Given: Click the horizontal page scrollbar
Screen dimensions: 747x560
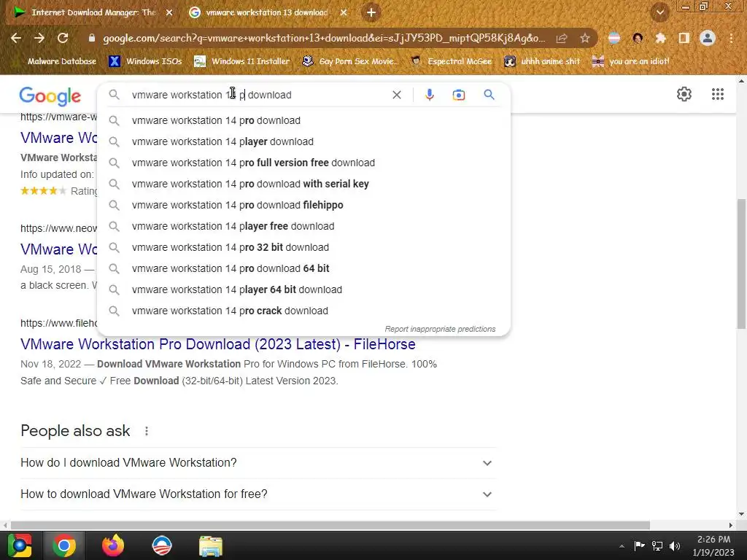Looking at the screenshot, I should pos(330,525).
